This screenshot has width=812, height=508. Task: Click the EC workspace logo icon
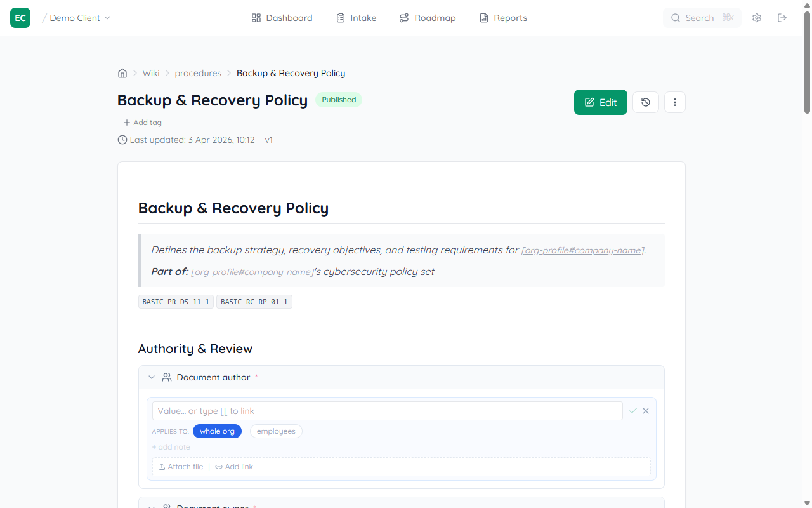point(20,18)
